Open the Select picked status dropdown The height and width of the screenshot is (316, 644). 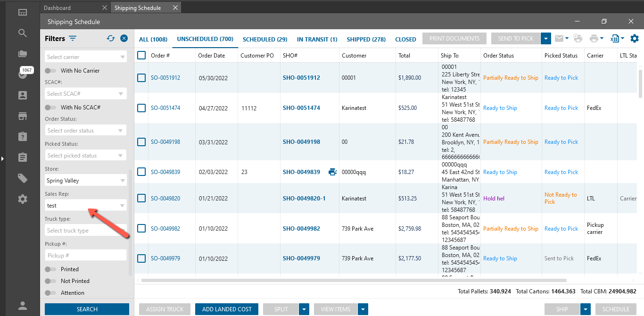tap(86, 155)
